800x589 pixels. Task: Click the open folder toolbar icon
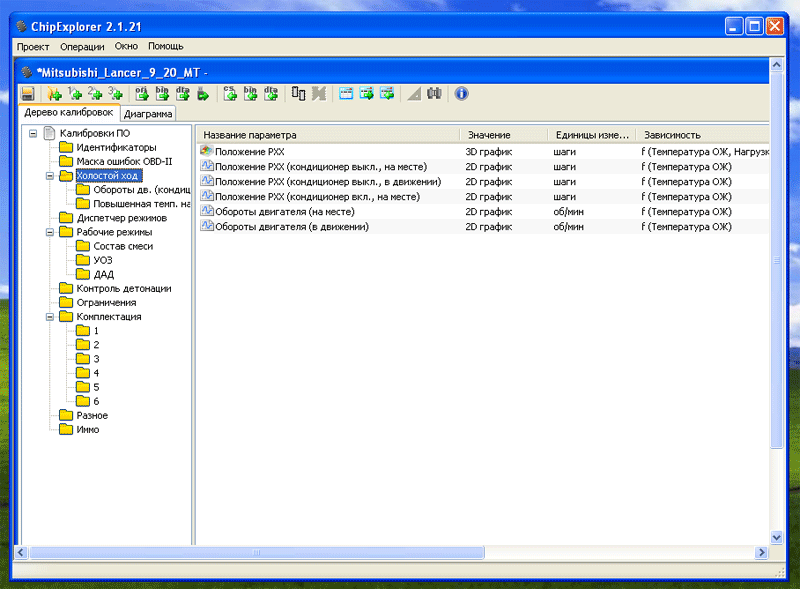[53, 94]
